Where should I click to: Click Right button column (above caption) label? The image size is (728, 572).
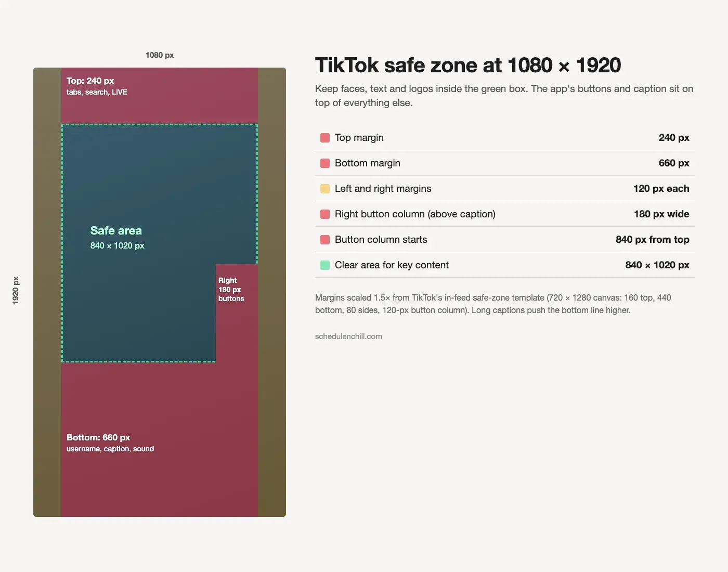(415, 214)
